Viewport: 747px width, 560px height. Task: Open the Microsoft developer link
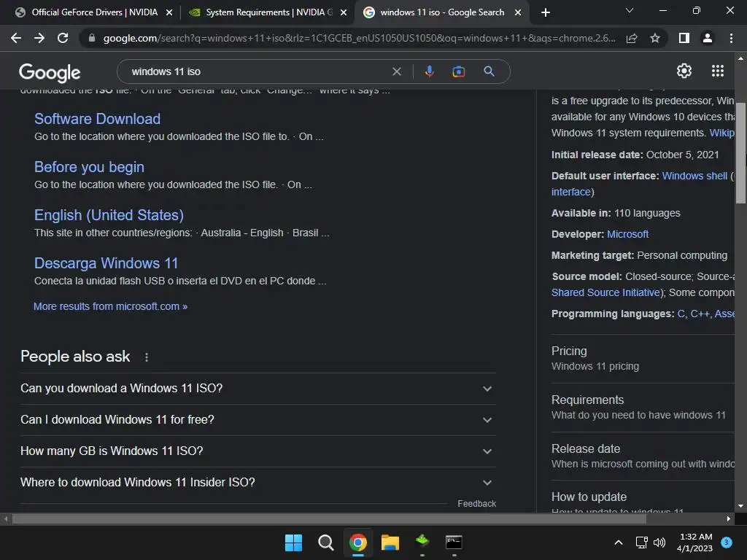coord(627,234)
